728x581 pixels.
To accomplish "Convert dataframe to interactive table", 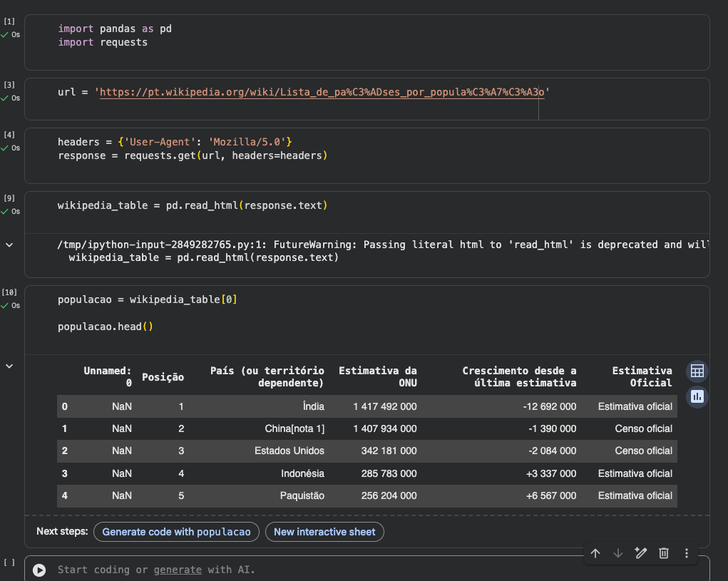I will click(697, 371).
